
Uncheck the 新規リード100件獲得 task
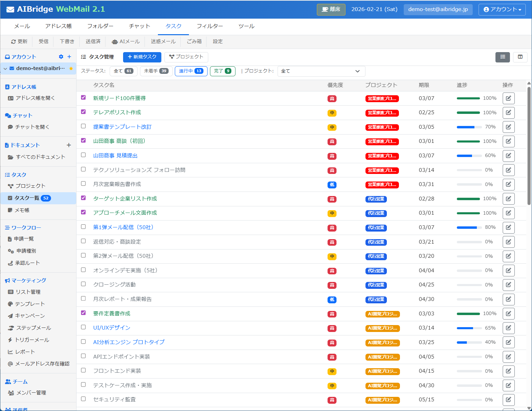[x=83, y=97]
